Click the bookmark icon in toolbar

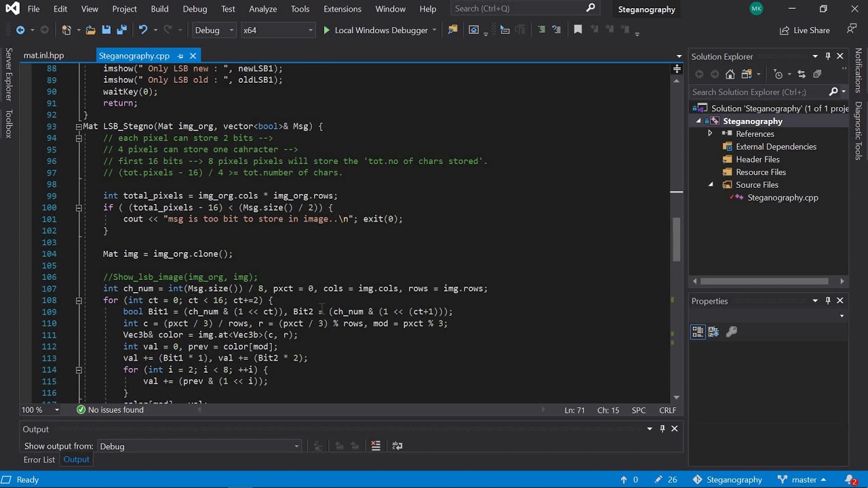[x=578, y=30]
